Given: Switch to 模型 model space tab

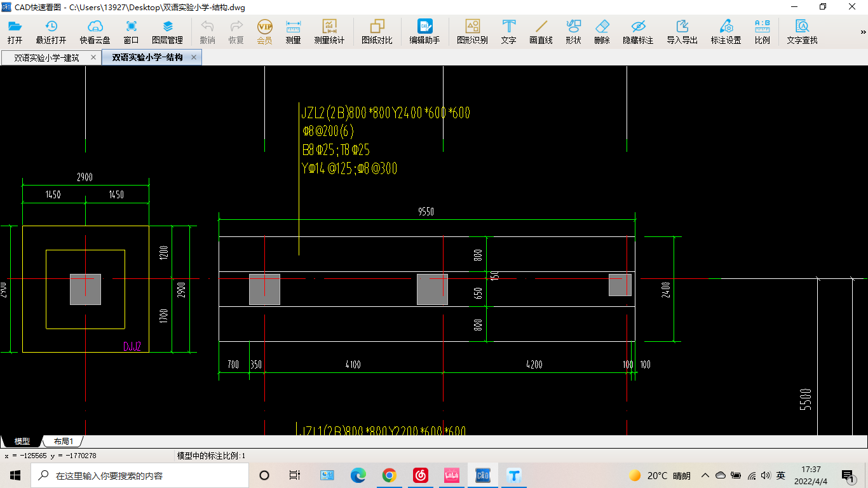Looking at the screenshot, I should [x=22, y=441].
